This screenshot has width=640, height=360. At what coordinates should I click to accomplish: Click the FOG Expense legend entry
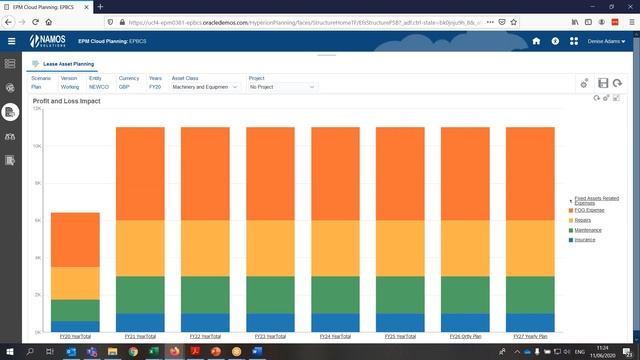pyautogui.click(x=589, y=210)
